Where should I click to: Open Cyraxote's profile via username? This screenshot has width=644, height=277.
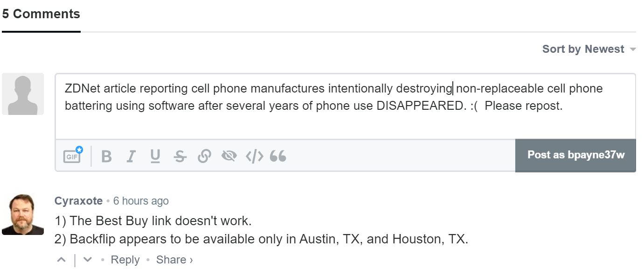coord(78,201)
